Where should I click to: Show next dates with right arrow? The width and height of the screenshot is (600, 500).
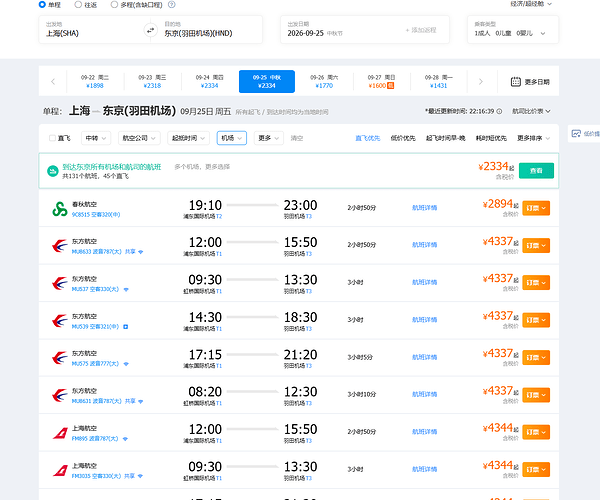click(x=481, y=81)
